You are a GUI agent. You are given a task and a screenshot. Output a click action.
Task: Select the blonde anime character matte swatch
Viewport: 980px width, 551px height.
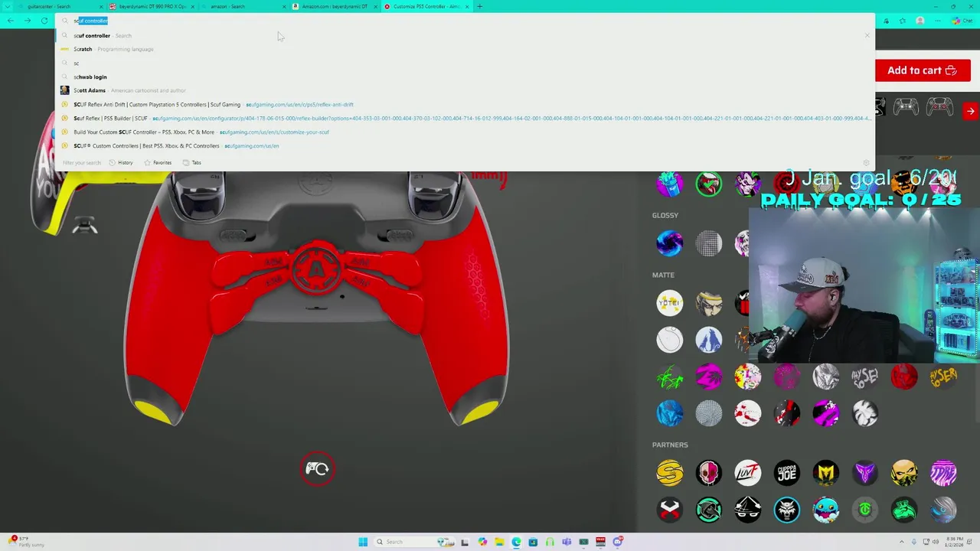click(708, 303)
